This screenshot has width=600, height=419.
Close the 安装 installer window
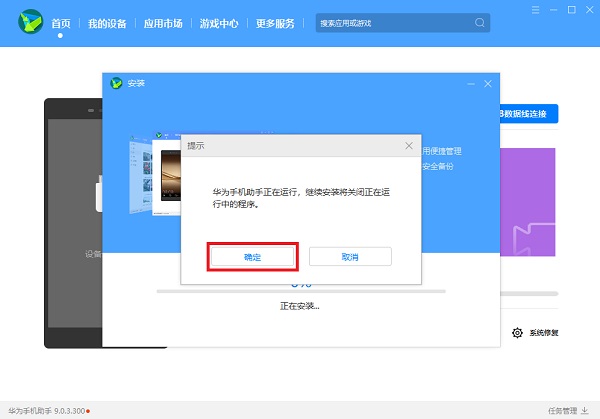(488, 84)
